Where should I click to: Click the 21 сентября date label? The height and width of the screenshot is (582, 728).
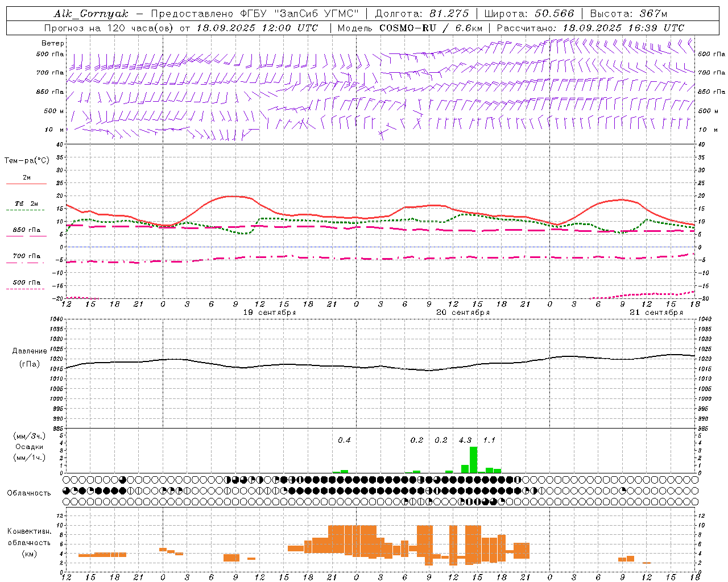click(x=656, y=313)
